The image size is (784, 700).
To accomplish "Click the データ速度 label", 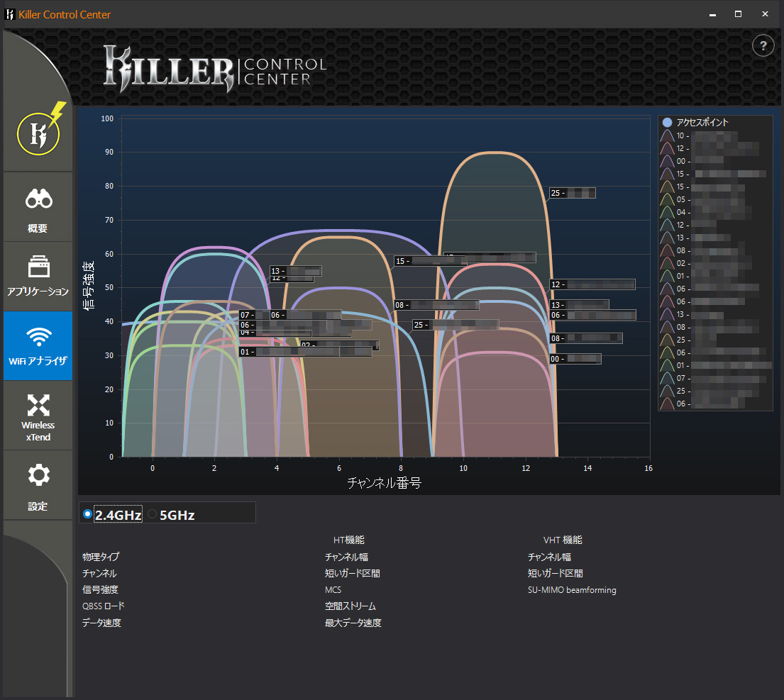I will pyautogui.click(x=102, y=623).
